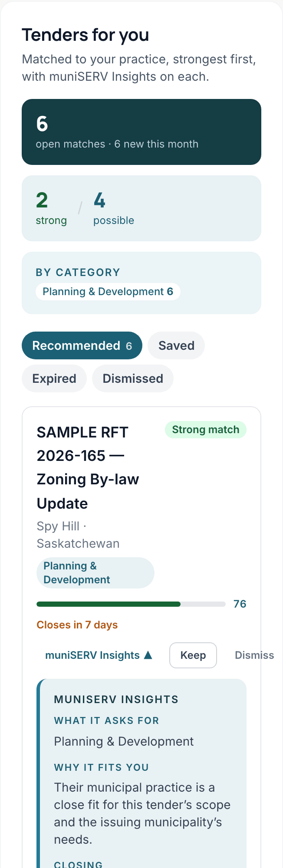Click the match score progress bar
The width and height of the screenshot is (283, 868).
(x=131, y=604)
